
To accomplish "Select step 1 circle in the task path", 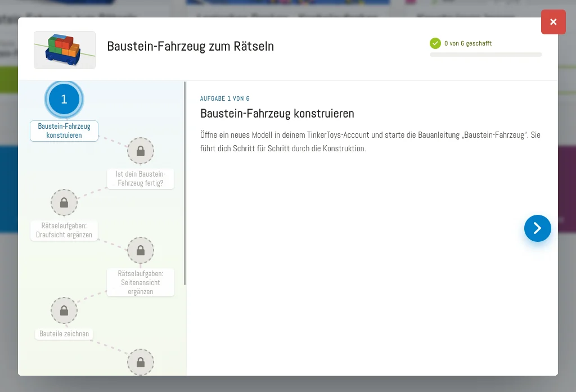I will [64, 99].
